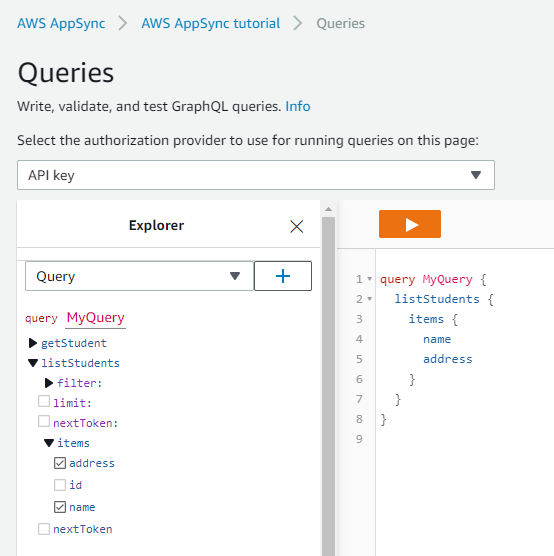Image resolution: width=554 pixels, height=556 pixels.
Task: Place cursor on empty editor line 9
Action: 465,439
